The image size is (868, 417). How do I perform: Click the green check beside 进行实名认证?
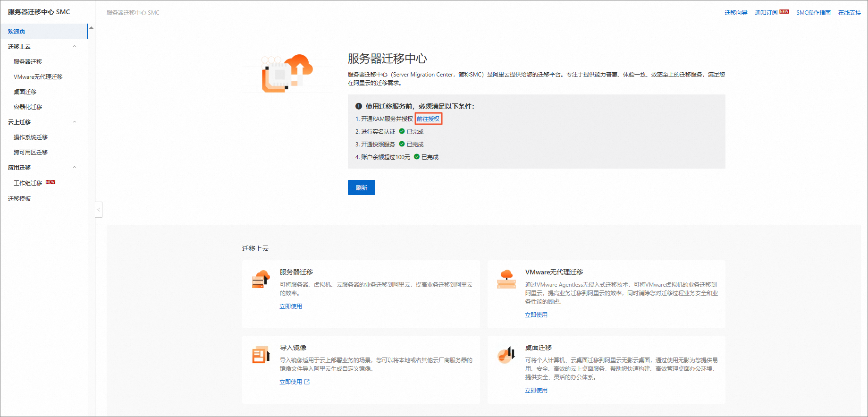coord(402,131)
